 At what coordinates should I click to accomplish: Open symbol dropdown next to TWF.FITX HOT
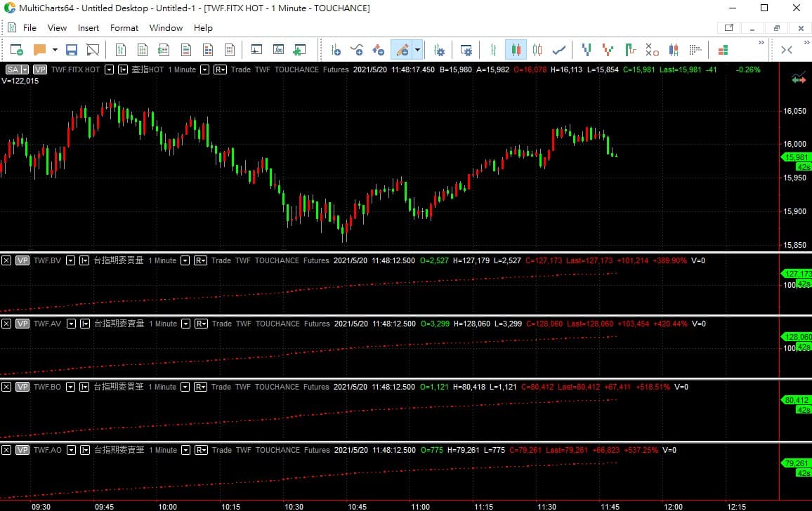click(x=110, y=69)
